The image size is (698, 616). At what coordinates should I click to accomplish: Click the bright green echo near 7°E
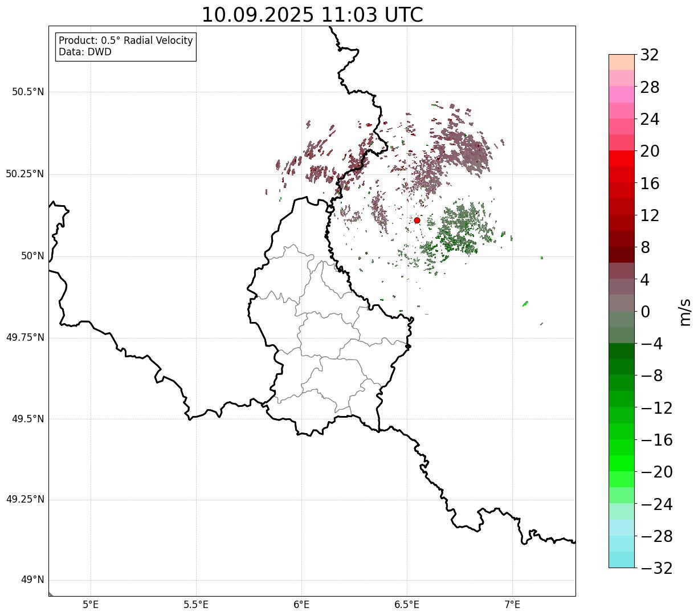(525, 304)
